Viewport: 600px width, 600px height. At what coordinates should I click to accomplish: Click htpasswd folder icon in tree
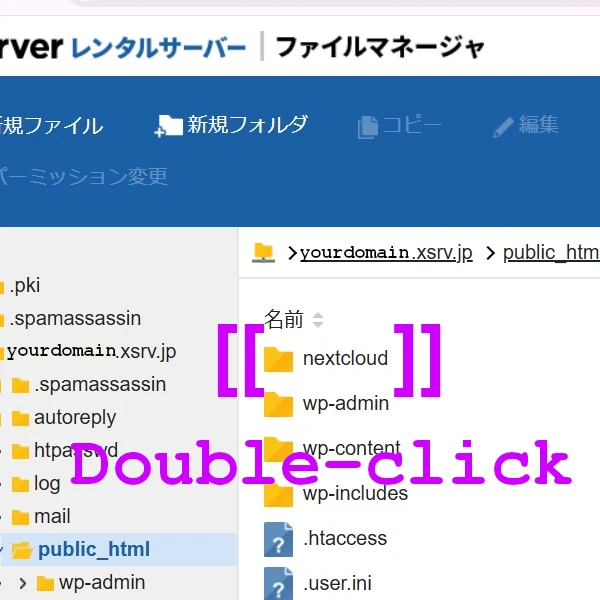point(20,451)
